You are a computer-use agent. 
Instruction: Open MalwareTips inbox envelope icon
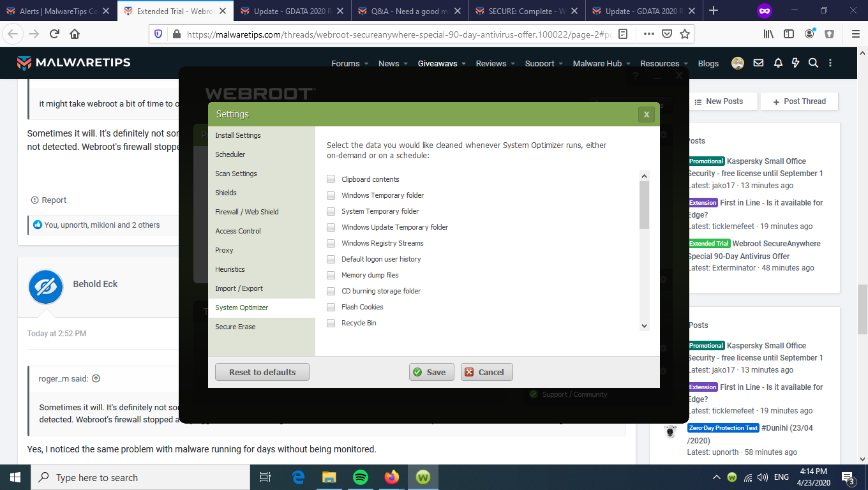[x=758, y=63]
